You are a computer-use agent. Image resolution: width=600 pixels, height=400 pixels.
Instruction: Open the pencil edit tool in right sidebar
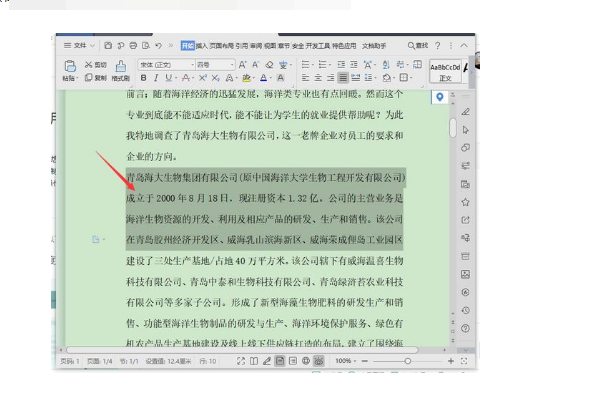click(465, 111)
